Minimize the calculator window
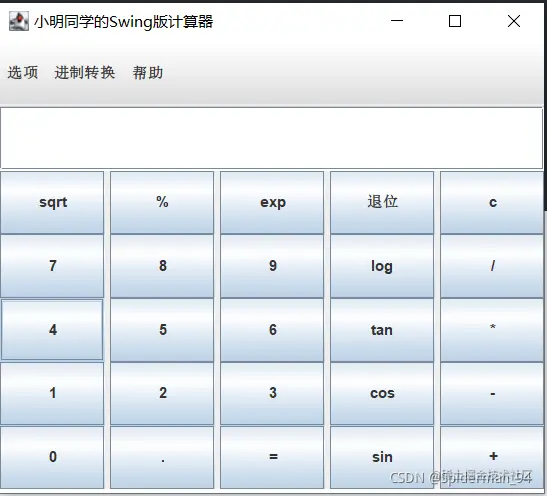The width and height of the screenshot is (547, 496). pyautogui.click(x=397, y=21)
